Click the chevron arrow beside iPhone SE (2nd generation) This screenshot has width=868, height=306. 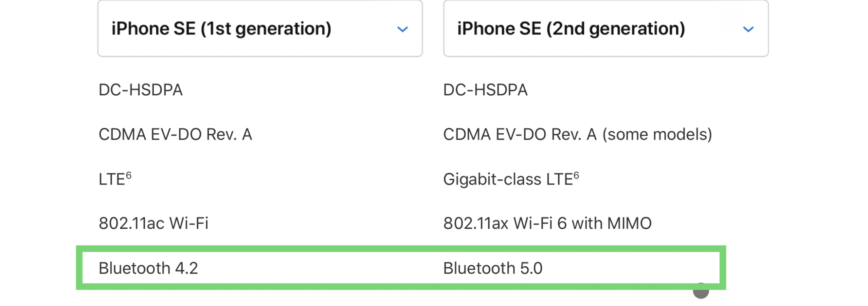pos(748,29)
